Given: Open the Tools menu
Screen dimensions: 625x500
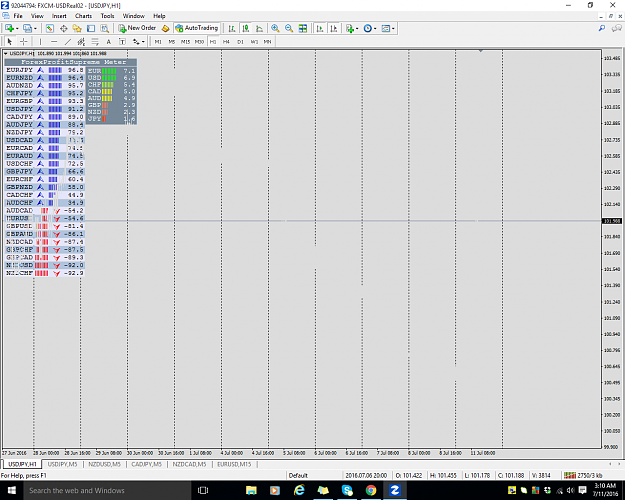Looking at the screenshot, I should tap(107, 16).
